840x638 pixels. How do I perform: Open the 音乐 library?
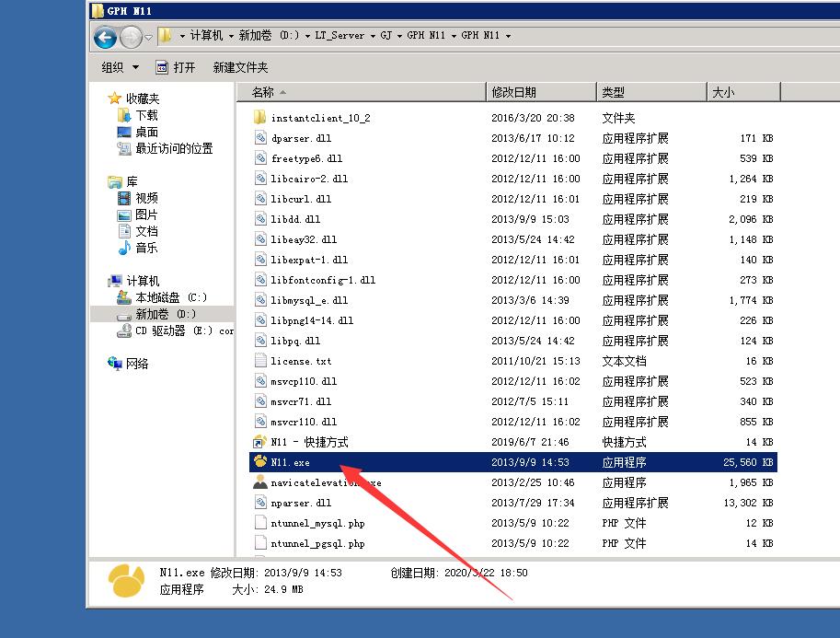(x=146, y=248)
